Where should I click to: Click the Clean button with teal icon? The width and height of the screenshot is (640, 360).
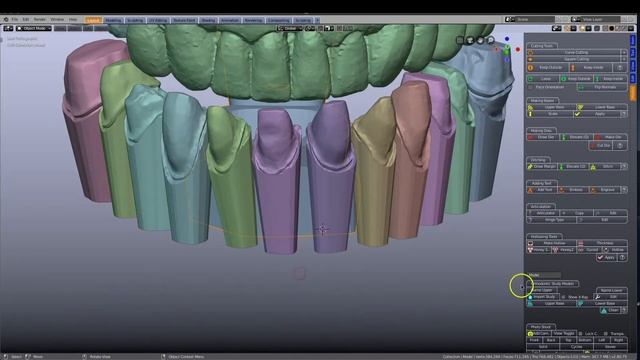(x=610, y=311)
